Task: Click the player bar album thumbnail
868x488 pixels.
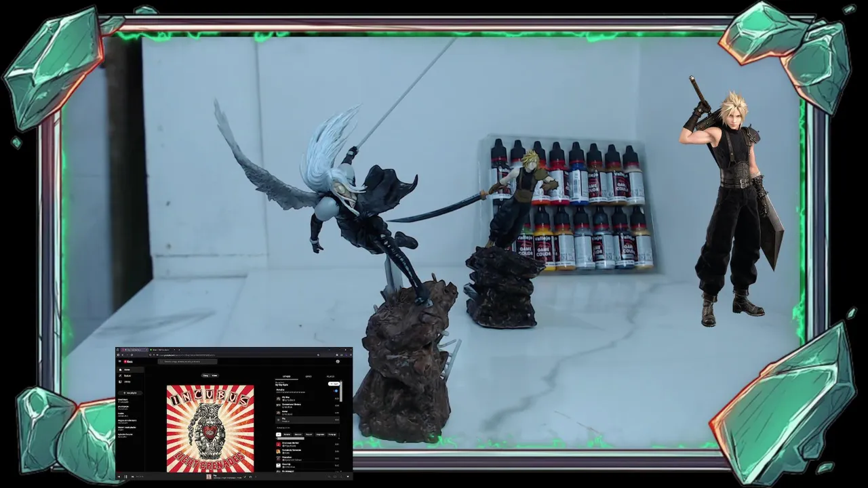Action: 209,477
